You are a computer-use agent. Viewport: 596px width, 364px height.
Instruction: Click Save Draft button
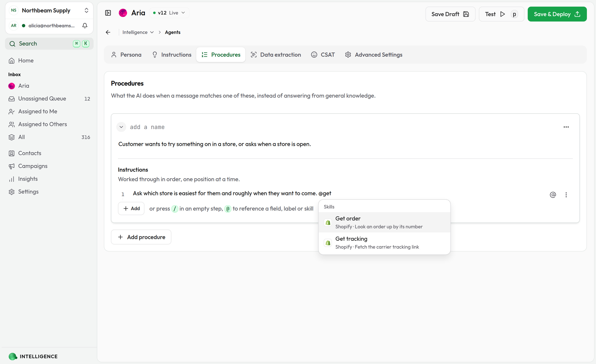pyautogui.click(x=450, y=14)
